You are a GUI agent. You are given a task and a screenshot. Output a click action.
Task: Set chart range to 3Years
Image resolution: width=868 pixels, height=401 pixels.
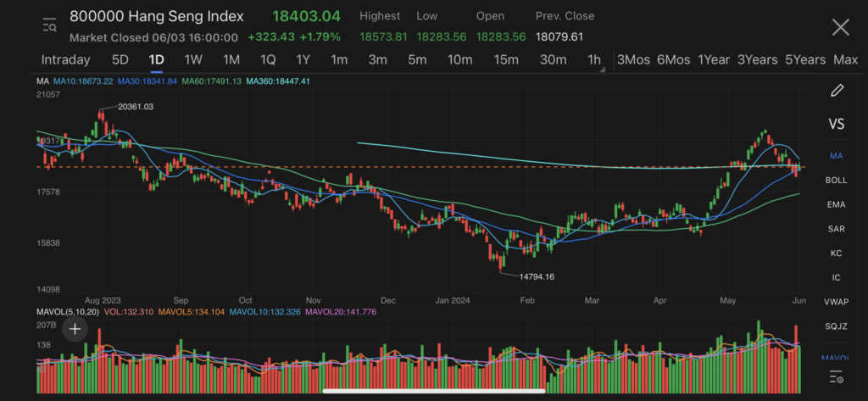tap(757, 60)
